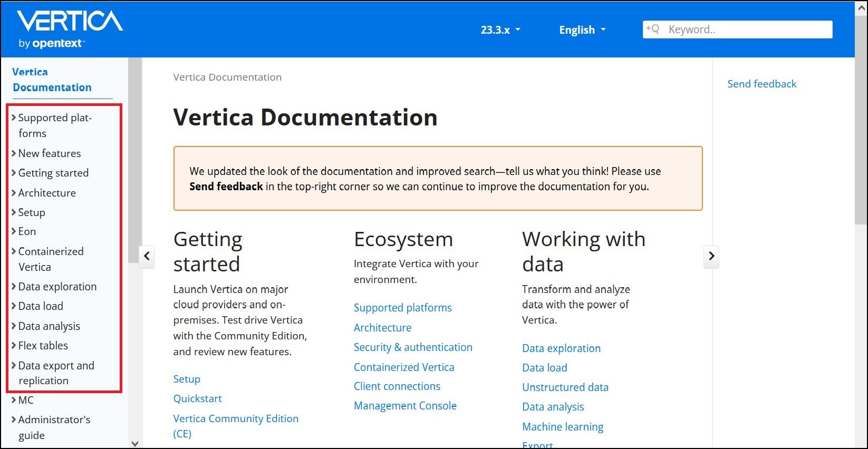Click the search magnifier icon in keyword box
The image size is (868, 449).
653,30
